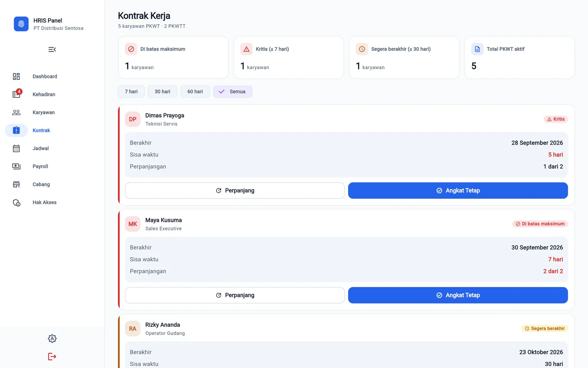This screenshot has height=368, width=588.
Task: Click Perpanjang for Dimas Prayoga
Action: 235,191
